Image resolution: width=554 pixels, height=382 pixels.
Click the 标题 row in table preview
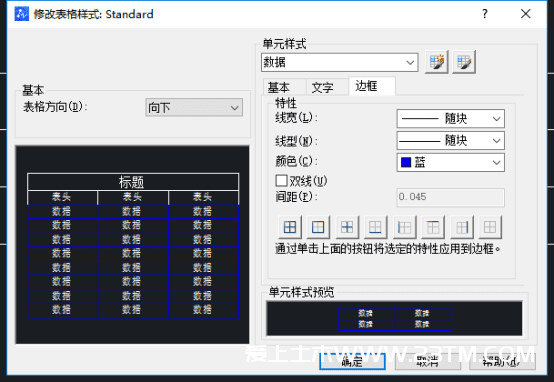(x=133, y=182)
